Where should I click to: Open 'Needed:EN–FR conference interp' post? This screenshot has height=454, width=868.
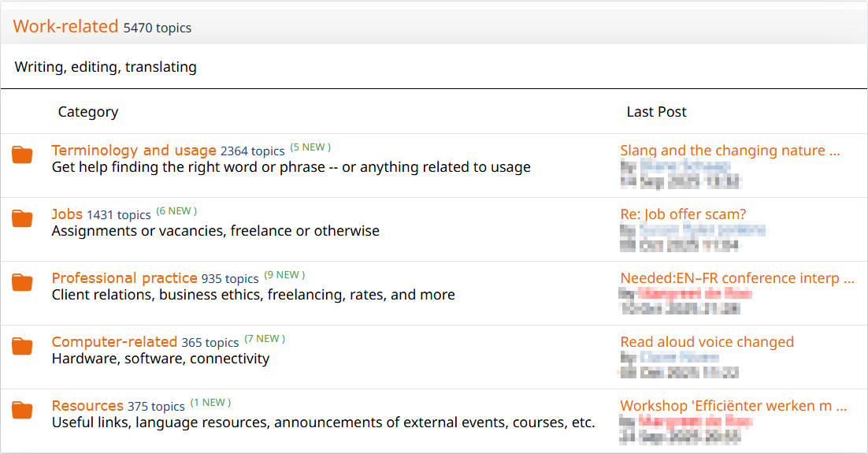(736, 278)
